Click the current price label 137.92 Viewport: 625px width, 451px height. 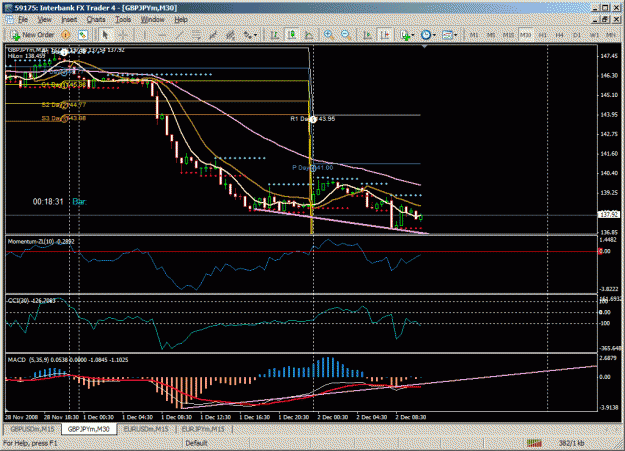(609, 215)
